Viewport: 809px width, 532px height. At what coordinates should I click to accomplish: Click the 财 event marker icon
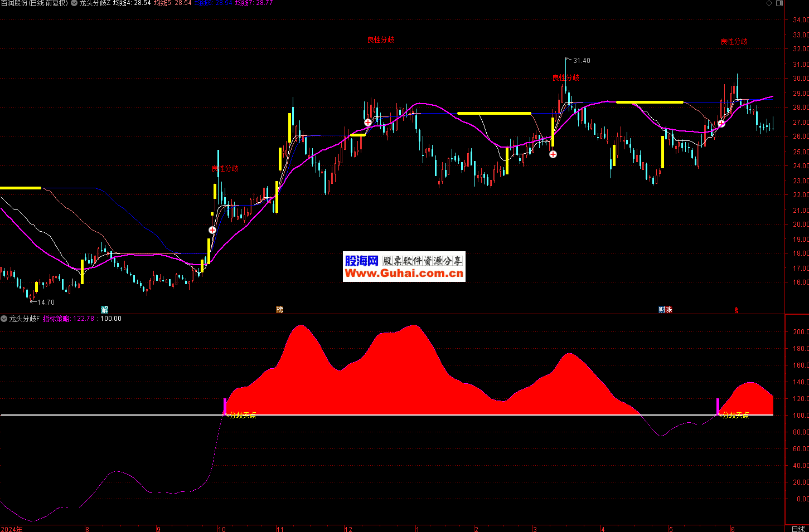[x=662, y=310]
